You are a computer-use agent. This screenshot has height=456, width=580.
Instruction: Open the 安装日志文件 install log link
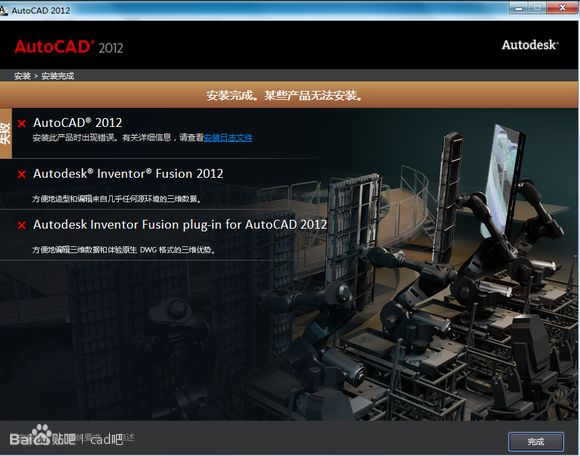(228, 138)
